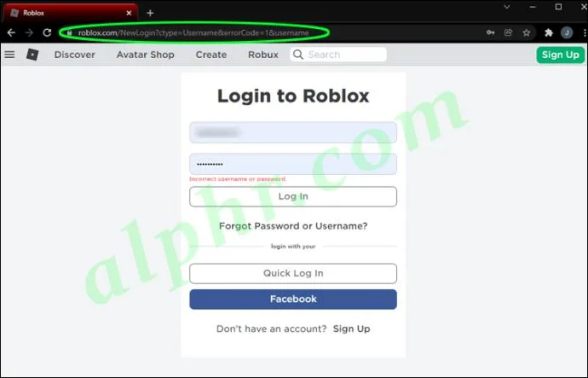Click the password input field
Screen dimensions: 588x378
pyautogui.click(x=293, y=164)
